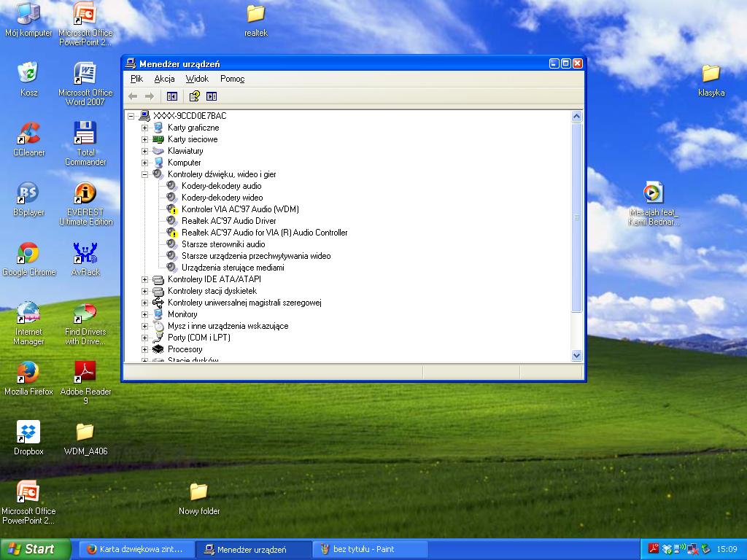Expand Klawiatury node
The width and height of the screenshot is (747, 560).
[x=145, y=151]
